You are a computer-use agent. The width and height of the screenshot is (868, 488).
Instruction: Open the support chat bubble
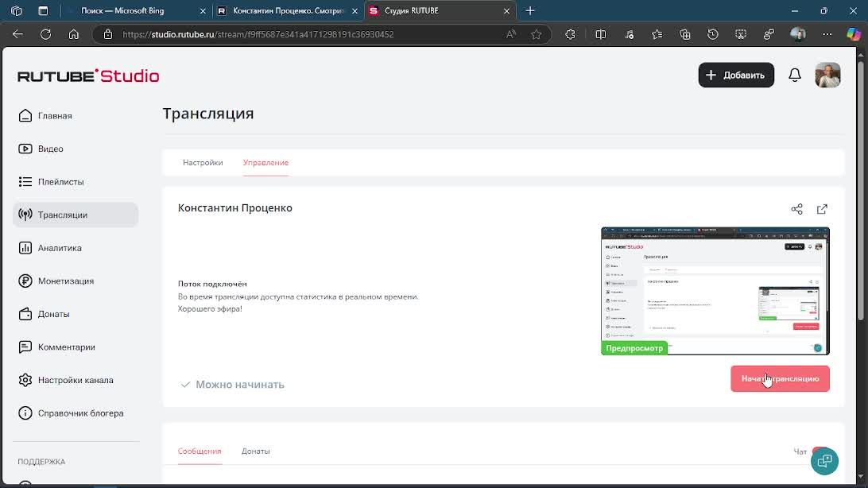[824, 461]
